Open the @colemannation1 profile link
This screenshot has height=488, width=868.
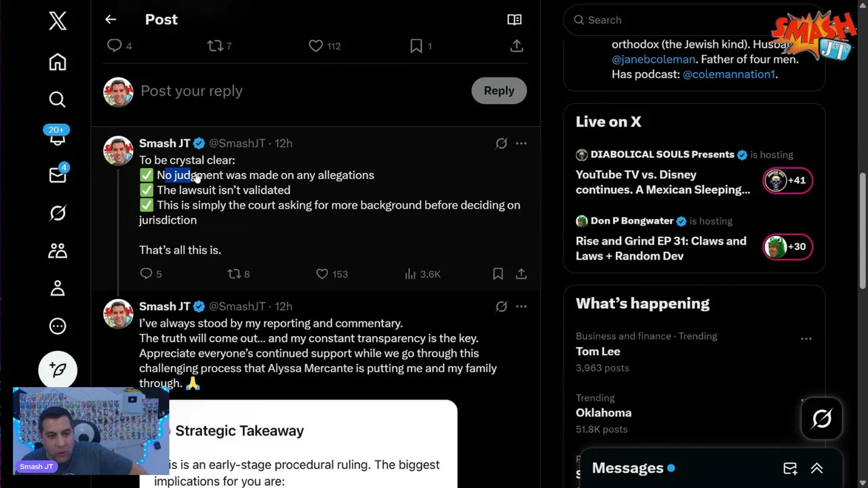(x=728, y=74)
